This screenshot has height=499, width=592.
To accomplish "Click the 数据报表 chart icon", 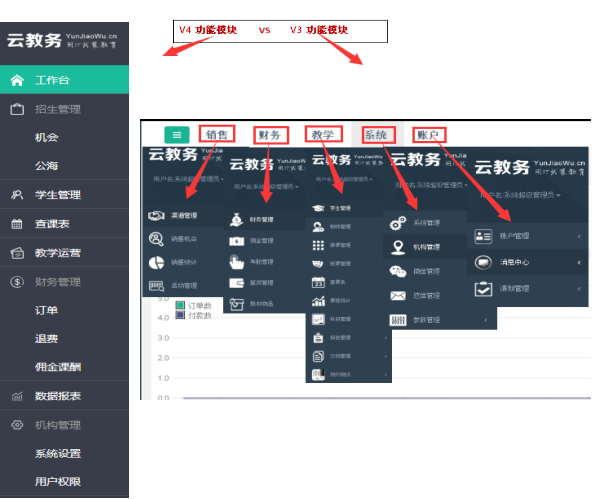I will pyautogui.click(x=17, y=396).
